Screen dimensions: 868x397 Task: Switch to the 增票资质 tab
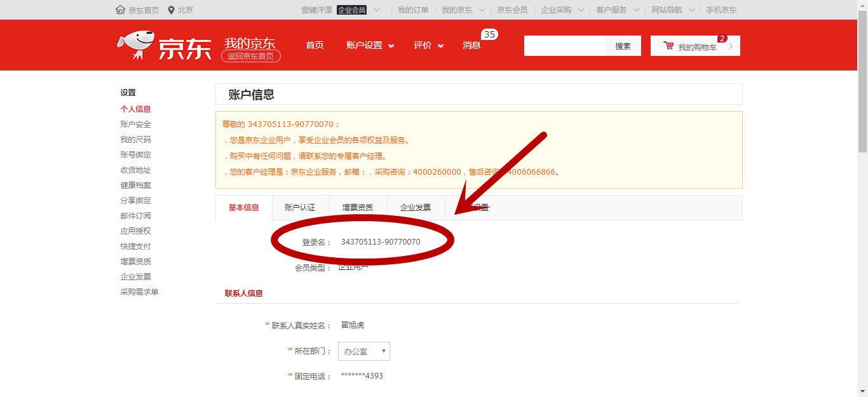coord(358,208)
